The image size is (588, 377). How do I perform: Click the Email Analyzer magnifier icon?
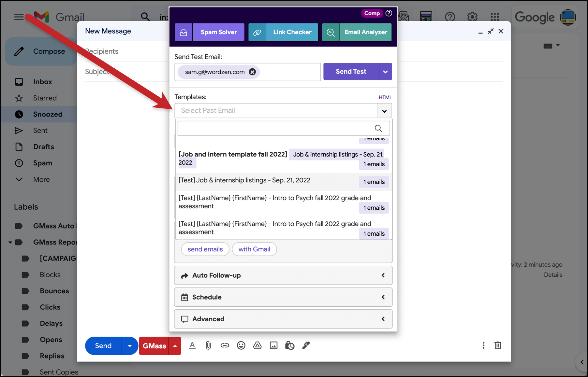(331, 32)
